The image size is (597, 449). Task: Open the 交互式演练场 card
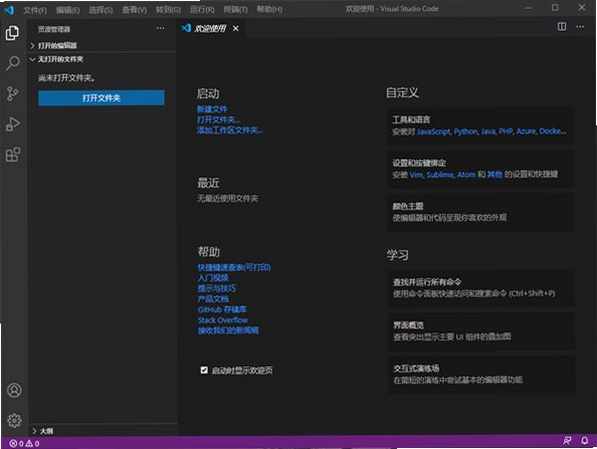point(480,374)
